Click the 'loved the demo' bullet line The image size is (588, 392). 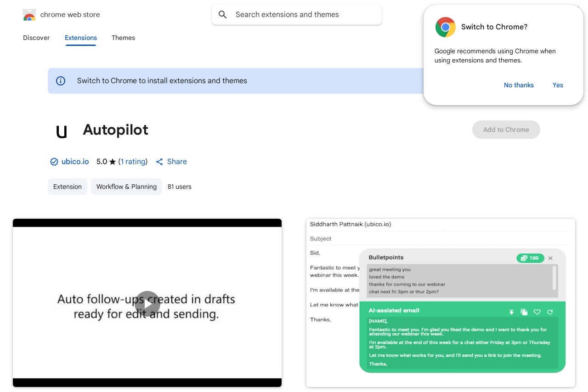pos(387,277)
